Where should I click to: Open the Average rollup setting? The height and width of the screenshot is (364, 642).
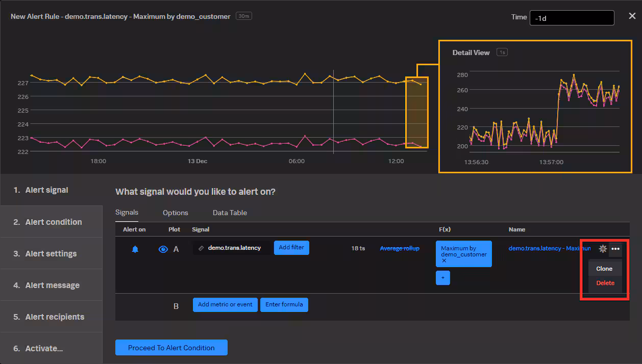tap(400, 248)
